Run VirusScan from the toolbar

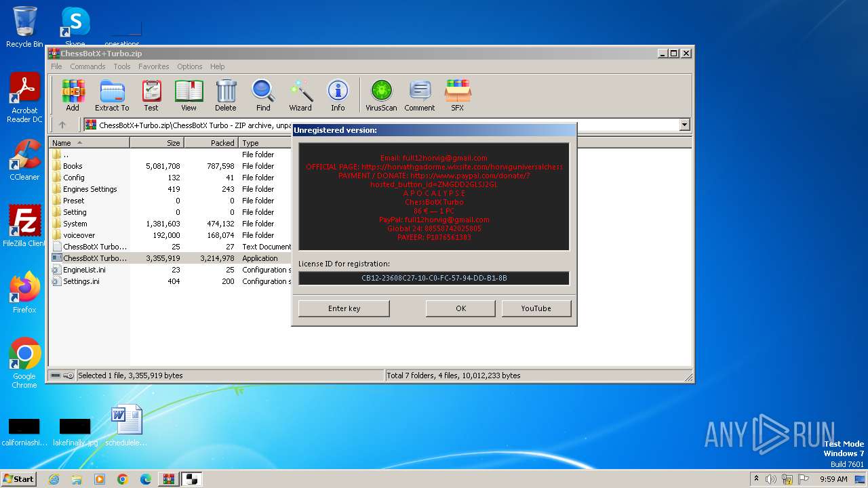click(x=381, y=96)
